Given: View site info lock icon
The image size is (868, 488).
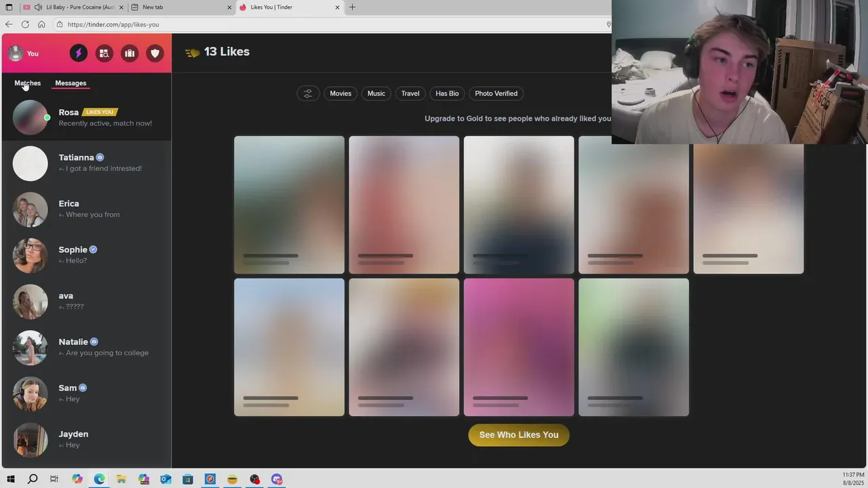Looking at the screenshot, I should (x=60, y=24).
